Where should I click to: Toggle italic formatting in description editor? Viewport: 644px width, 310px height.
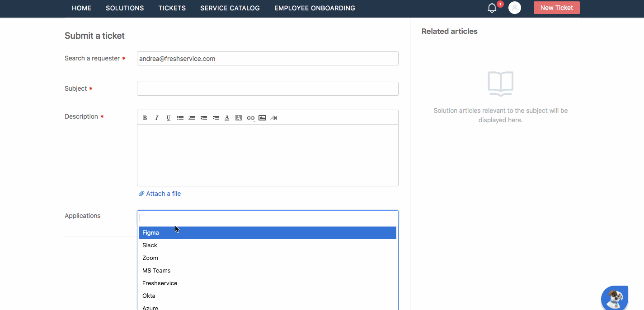(x=157, y=118)
